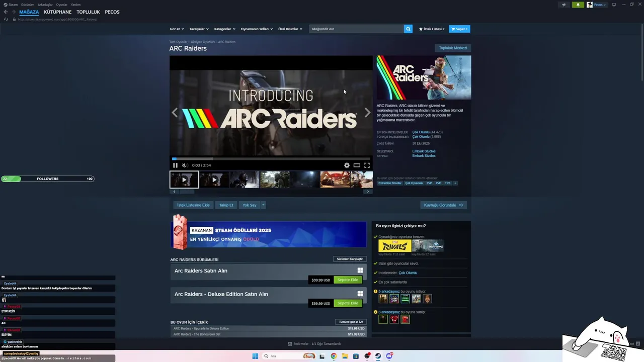Viewport: 644px width, 362px height.
Task: Click Takip Et button
Action: 226,205
